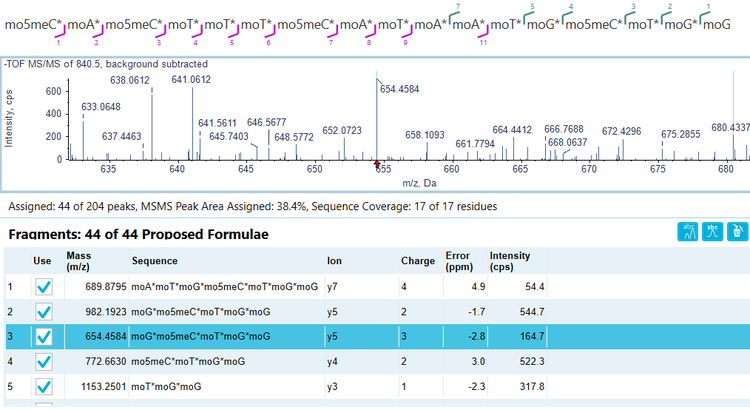Click the trash bin delete fragments icon
This screenshot has width=750, height=410.
pyautogui.click(x=736, y=232)
